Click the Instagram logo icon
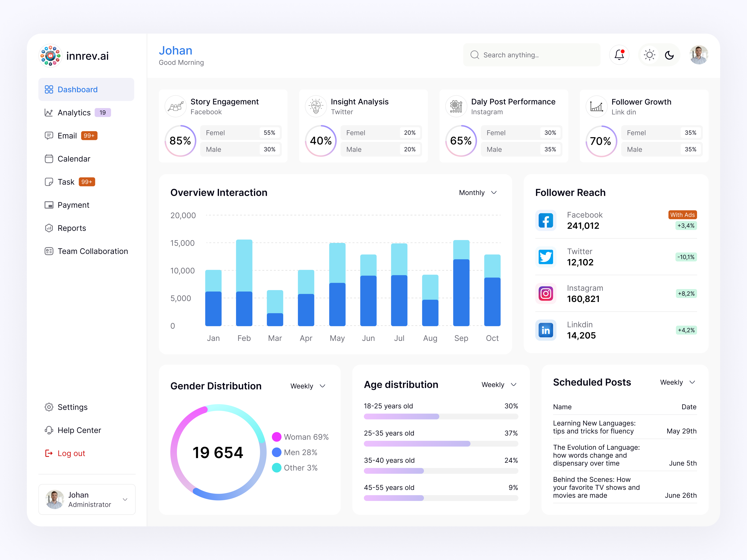Viewport: 747px width, 560px height. [x=545, y=293]
